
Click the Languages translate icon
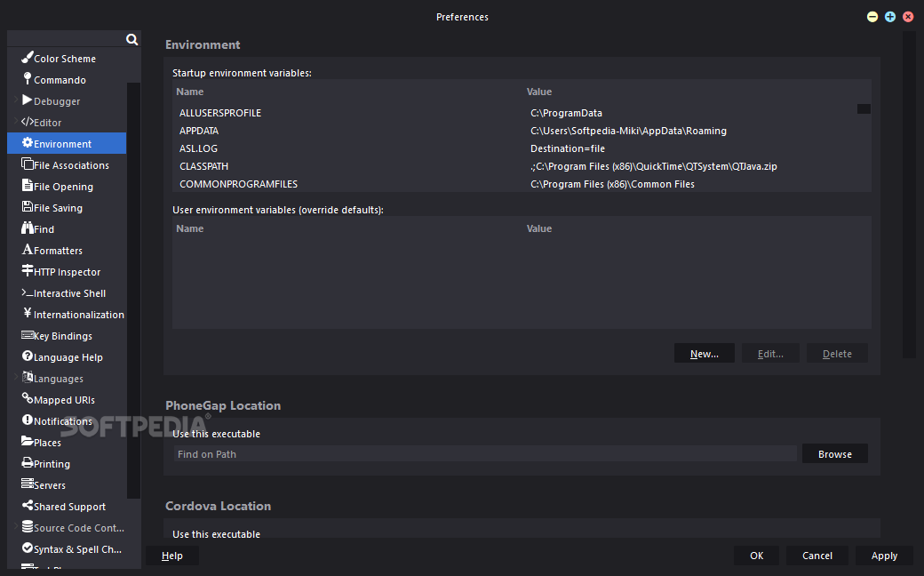pos(28,377)
